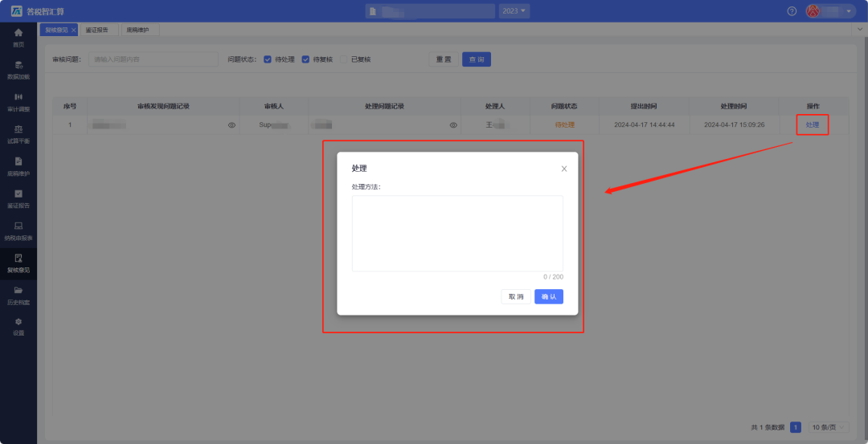This screenshot has width=868, height=444.
Task: Expand the tab list chevron at far right
Action: point(858,29)
